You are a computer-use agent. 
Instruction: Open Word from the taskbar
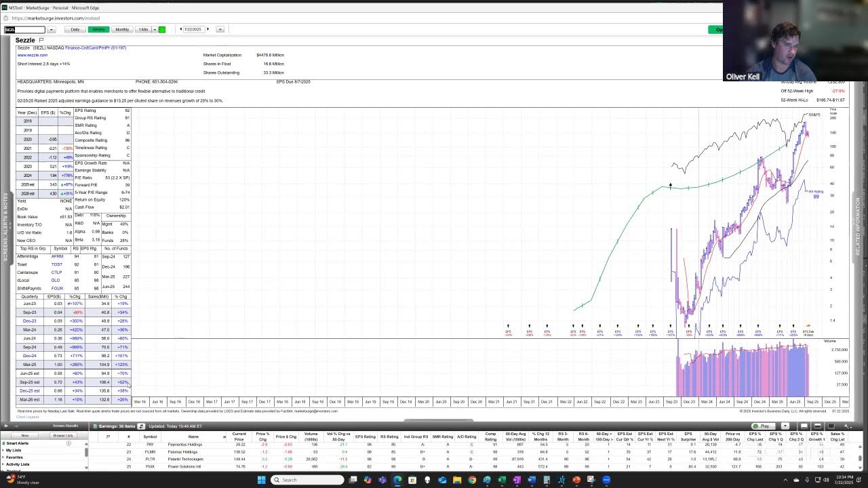click(532, 480)
